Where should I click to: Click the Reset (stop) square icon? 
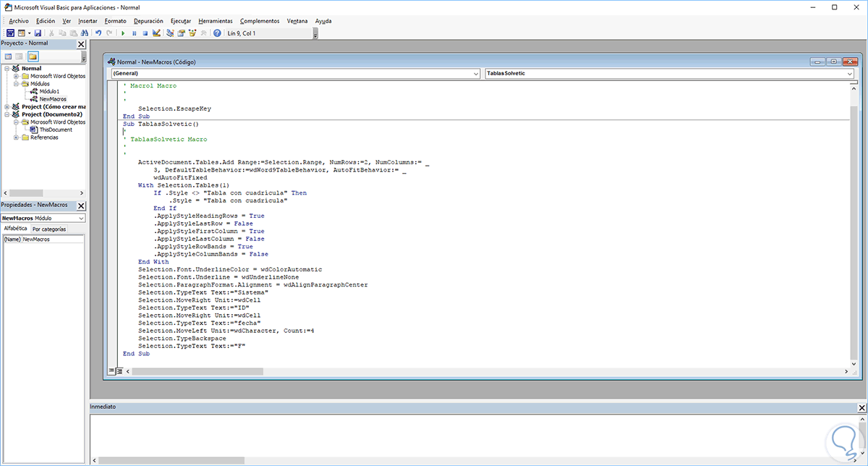(x=145, y=33)
